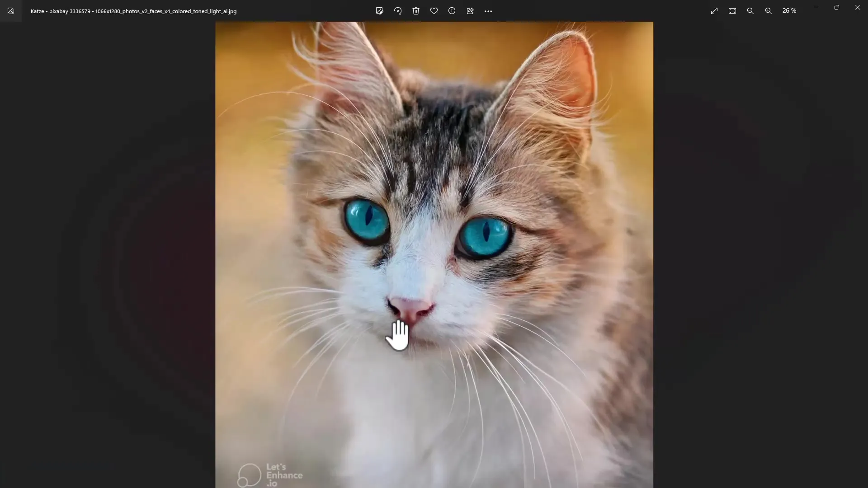The height and width of the screenshot is (488, 868).
Task: Click the 26 % zoom level
Action: (789, 11)
